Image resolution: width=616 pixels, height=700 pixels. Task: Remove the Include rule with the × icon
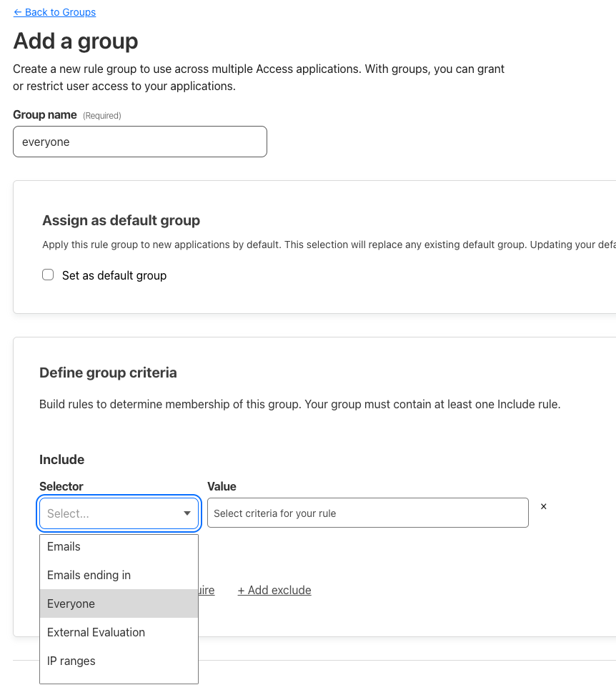(543, 506)
